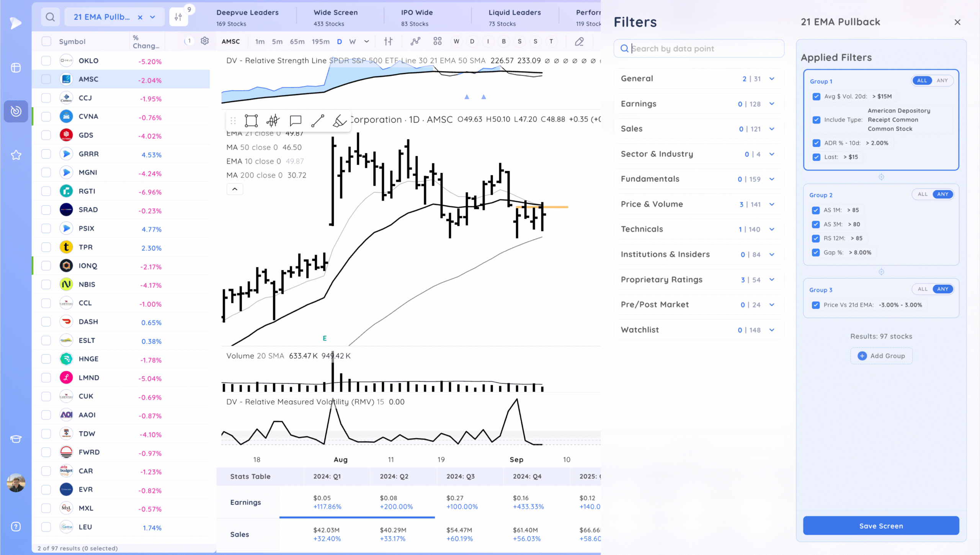Collapse the chart indicator legend
The width and height of the screenshot is (980, 555).
235,189
